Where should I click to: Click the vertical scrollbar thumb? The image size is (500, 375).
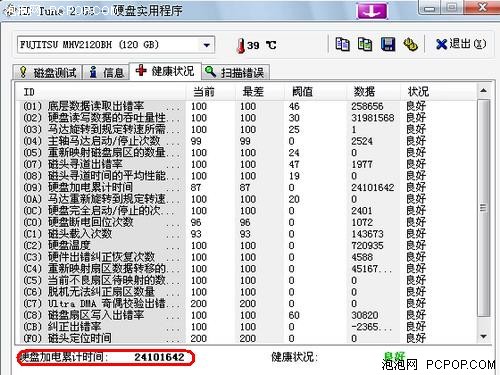coord(483,208)
